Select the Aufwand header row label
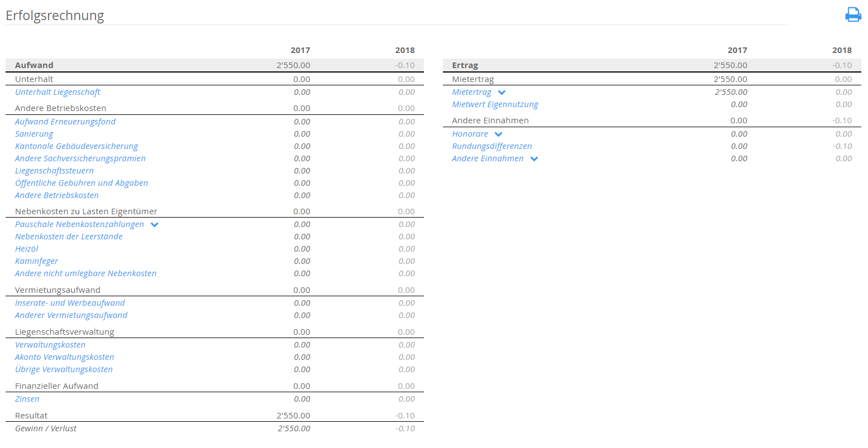The width and height of the screenshot is (868, 448). point(34,65)
